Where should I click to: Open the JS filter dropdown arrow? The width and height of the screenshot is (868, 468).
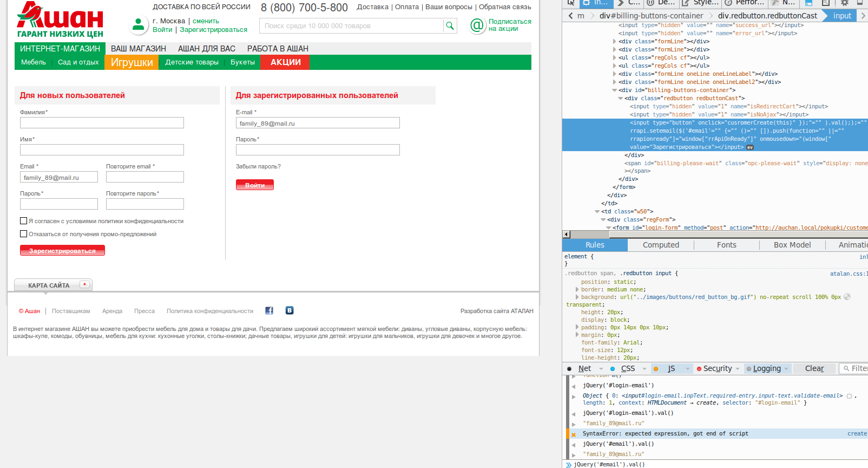688,369
